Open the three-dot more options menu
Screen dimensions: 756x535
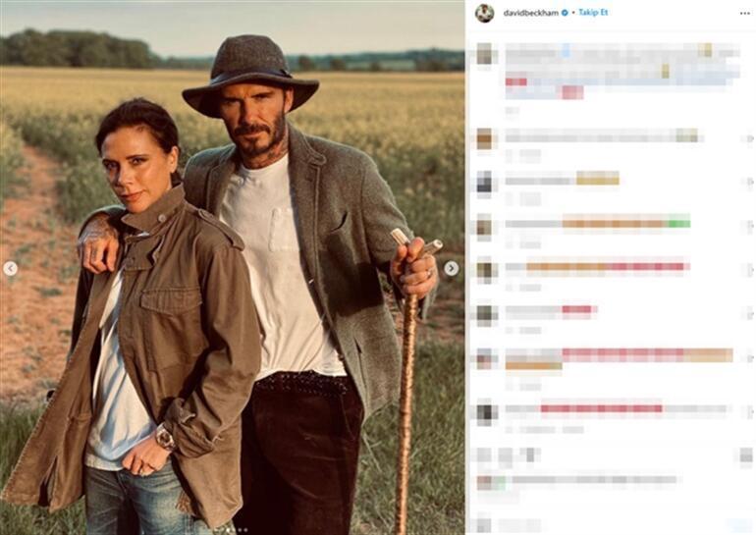click(x=744, y=13)
